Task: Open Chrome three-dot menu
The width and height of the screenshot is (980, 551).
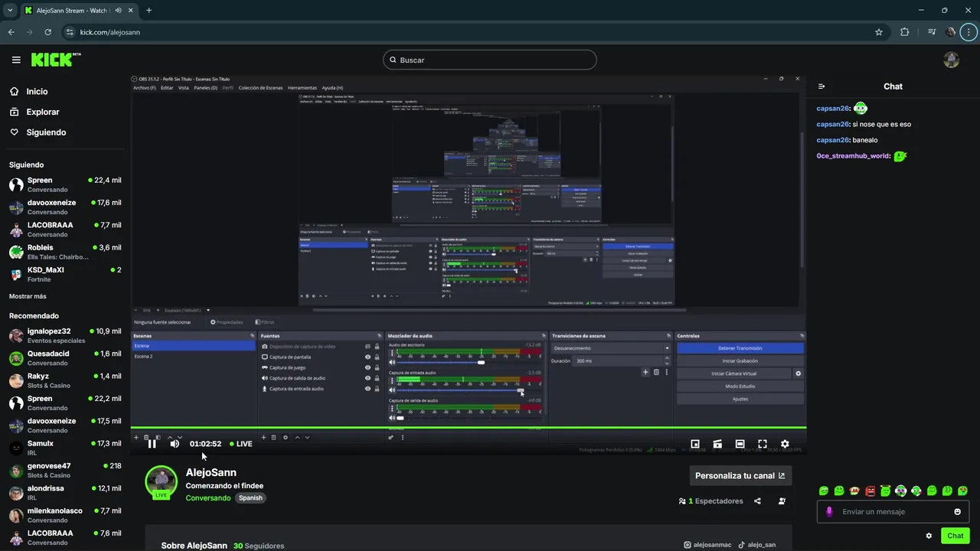Action: [x=969, y=32]
